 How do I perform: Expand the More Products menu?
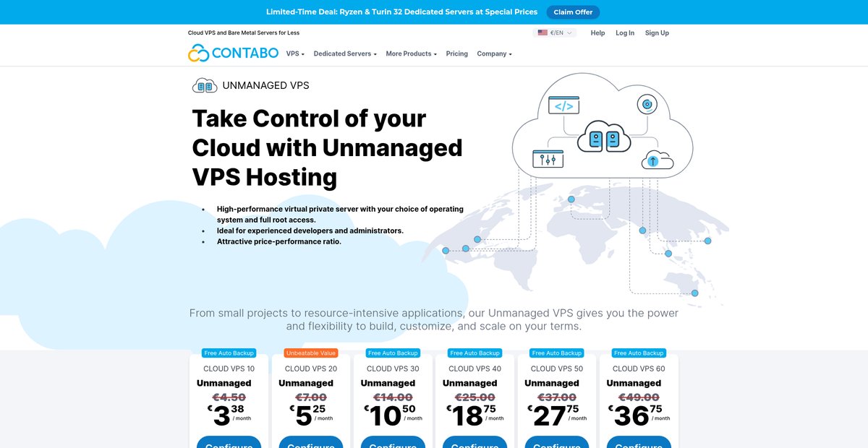coord(411,53)
